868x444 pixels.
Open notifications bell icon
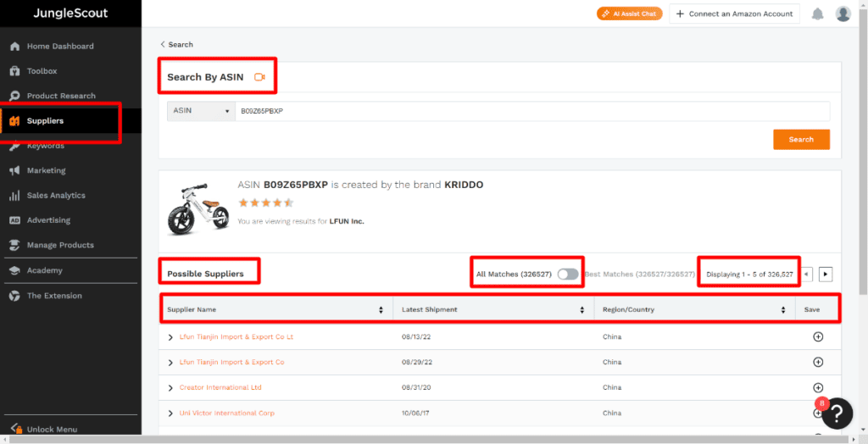tap(818, 14)
